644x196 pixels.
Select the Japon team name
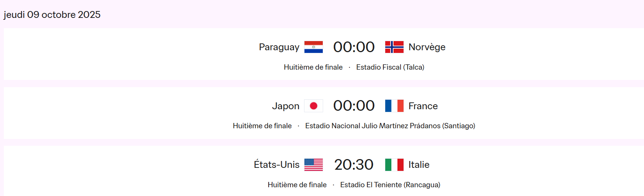[x=285, y=106]
